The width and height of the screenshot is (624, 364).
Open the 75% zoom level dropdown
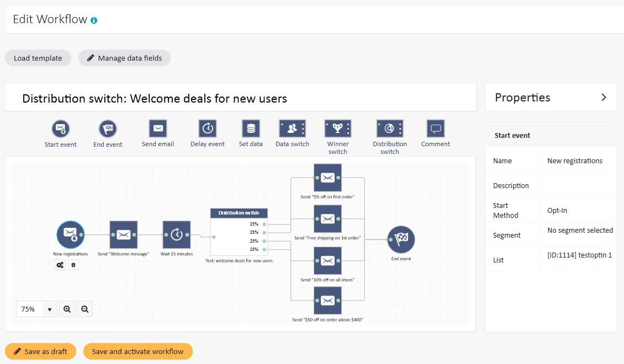[x=36, y=309]
